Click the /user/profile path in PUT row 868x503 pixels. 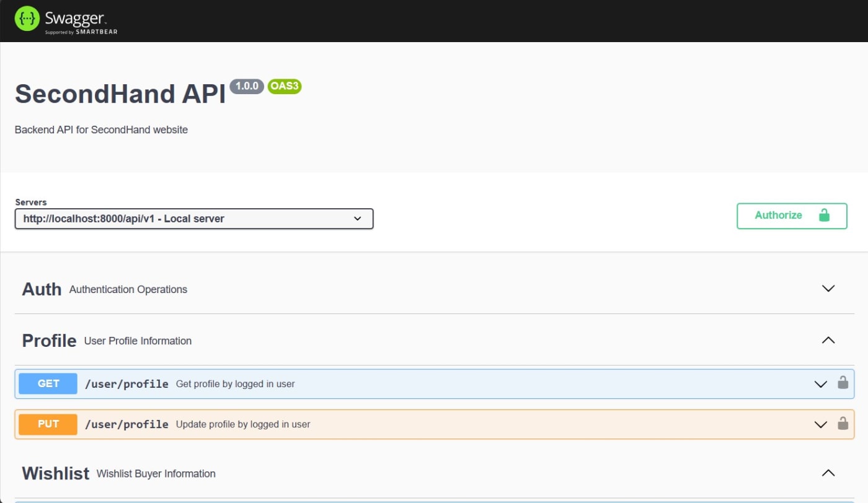pos(126,424)
